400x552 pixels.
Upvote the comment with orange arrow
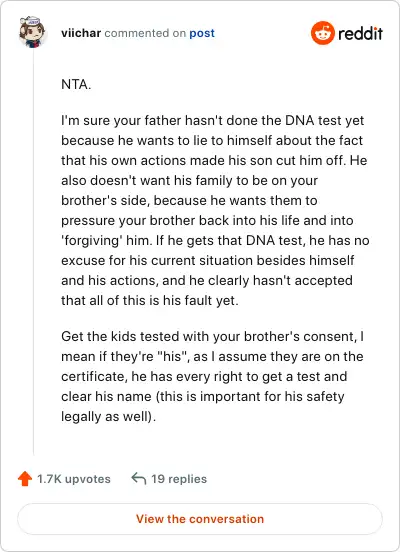pyautogui.click(x=25, y=479)
